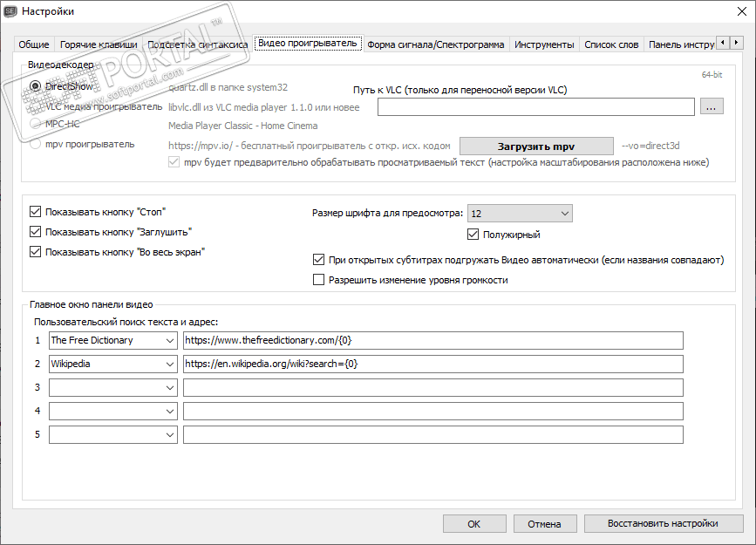Viewport: 756px width, 545px height.
Task: Click the Wikipedia URL field
Action: 433,364
